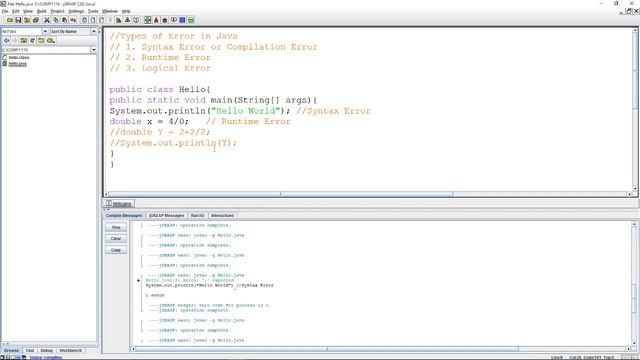The height and width of the screenshot is (360, 640).
Task: Click the browser panel forward arrow
Action: 15,40
